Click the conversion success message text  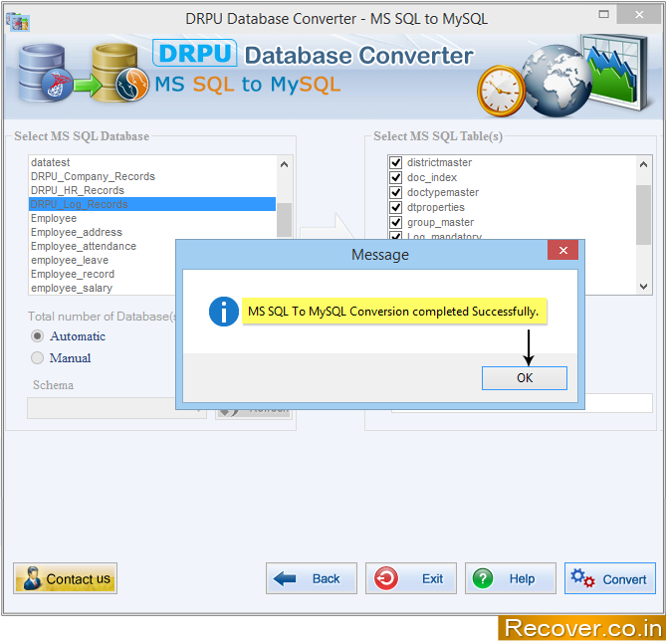tap(393, 312)
